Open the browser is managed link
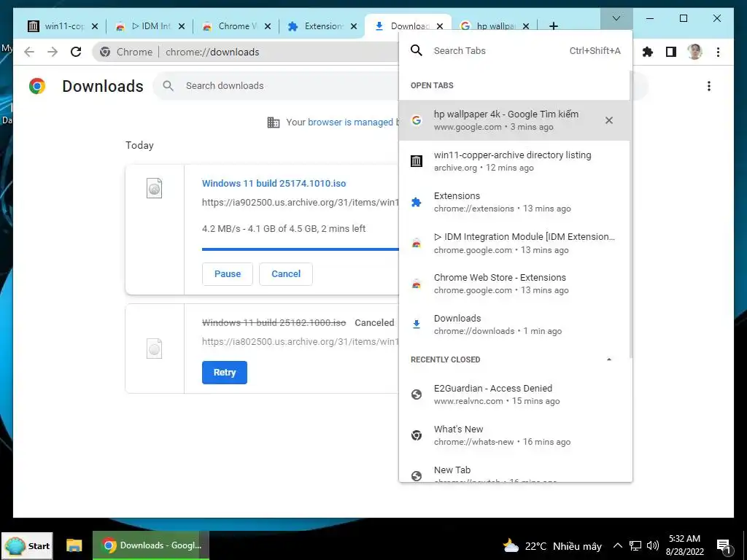 pyautogui.click(x=350, y=122)
